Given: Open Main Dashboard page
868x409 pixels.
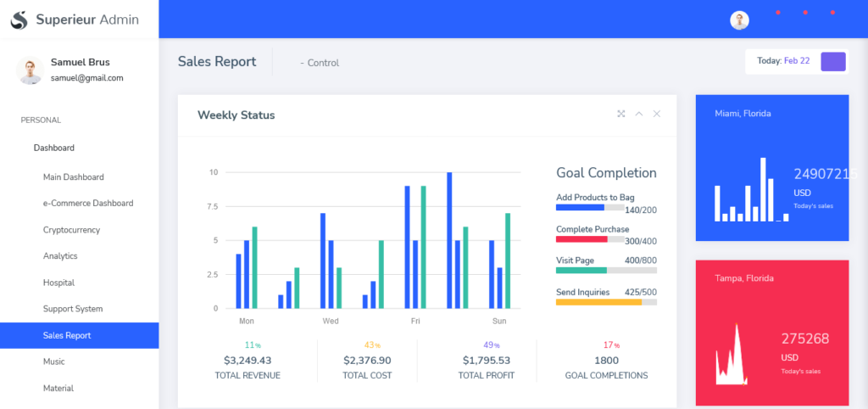Looking at the screenshot, I should [74, 177].
